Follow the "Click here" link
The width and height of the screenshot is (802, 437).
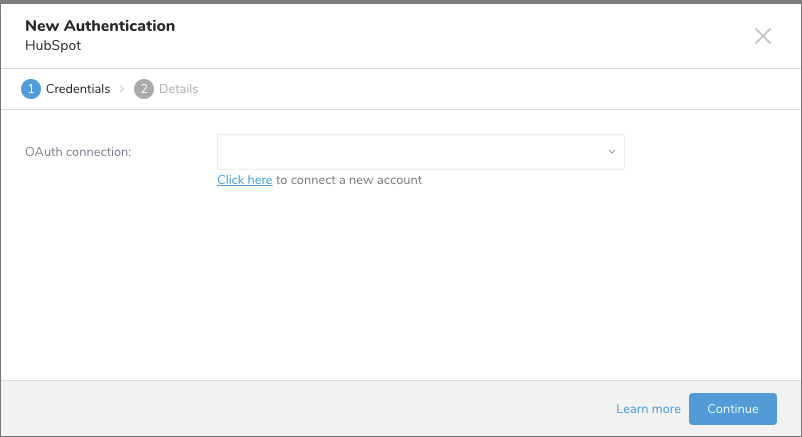[244, 180]
